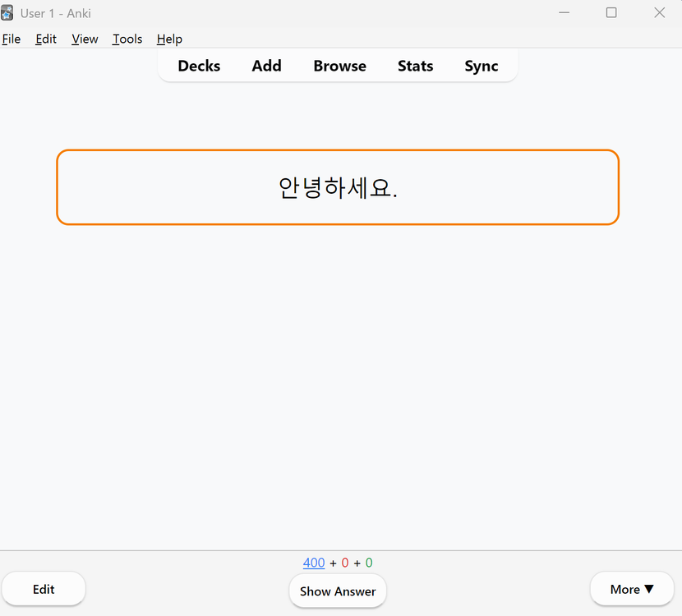Viewport: 682px width, 616px height.
Task: Click the blue new-card count 400
Action: [x=314, y=563]
